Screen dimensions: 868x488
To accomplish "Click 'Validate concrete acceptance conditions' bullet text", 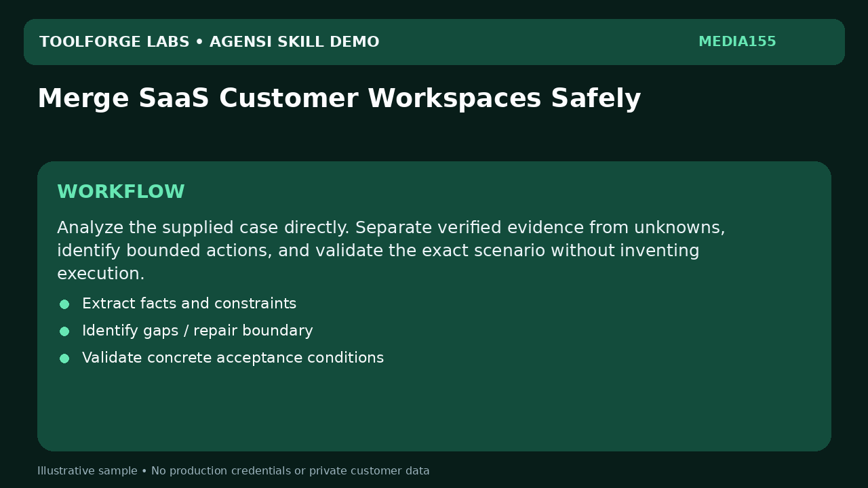I will [x=233, y=358].
